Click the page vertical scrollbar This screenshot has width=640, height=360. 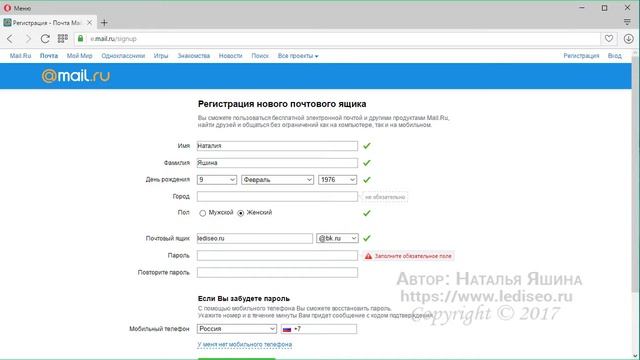click(635, 176)
